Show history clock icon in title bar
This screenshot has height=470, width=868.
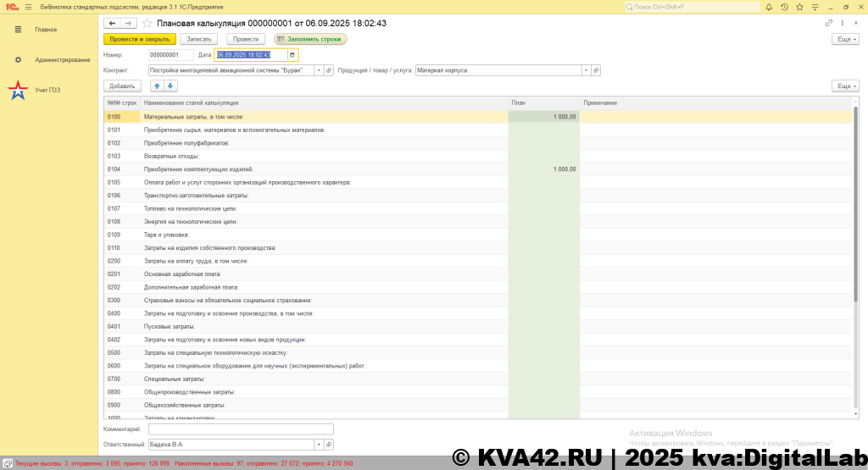[x=785, y=7]
